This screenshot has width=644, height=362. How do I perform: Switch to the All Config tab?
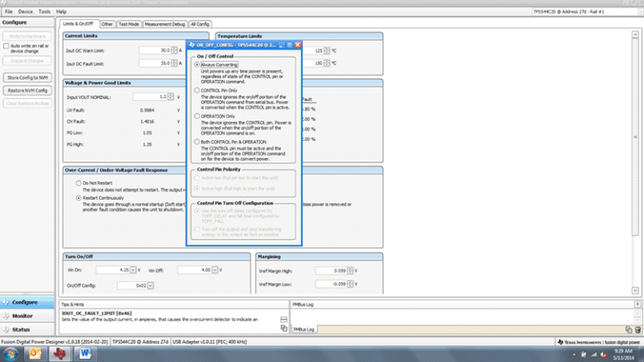pyautogui.click(x=200, y=25)
